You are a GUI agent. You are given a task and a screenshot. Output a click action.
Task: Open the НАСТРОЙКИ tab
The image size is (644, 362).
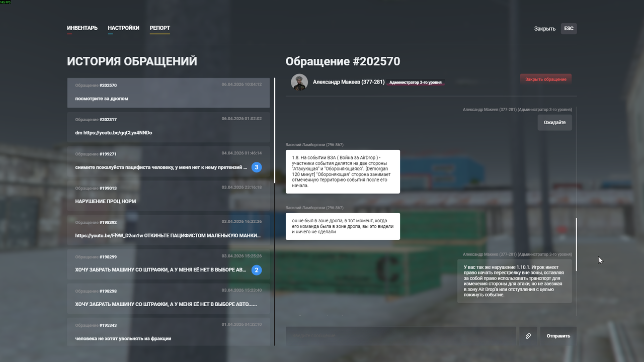coord(123,28)
